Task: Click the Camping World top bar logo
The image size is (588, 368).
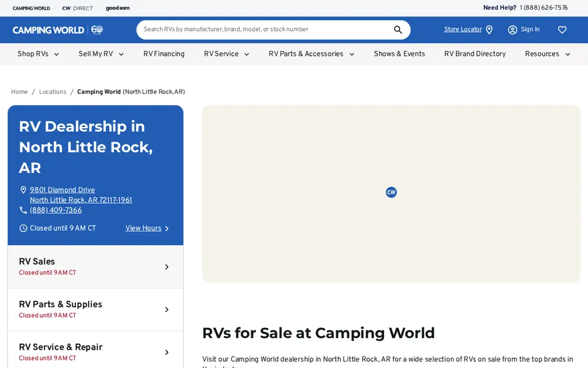Action: 31,8
